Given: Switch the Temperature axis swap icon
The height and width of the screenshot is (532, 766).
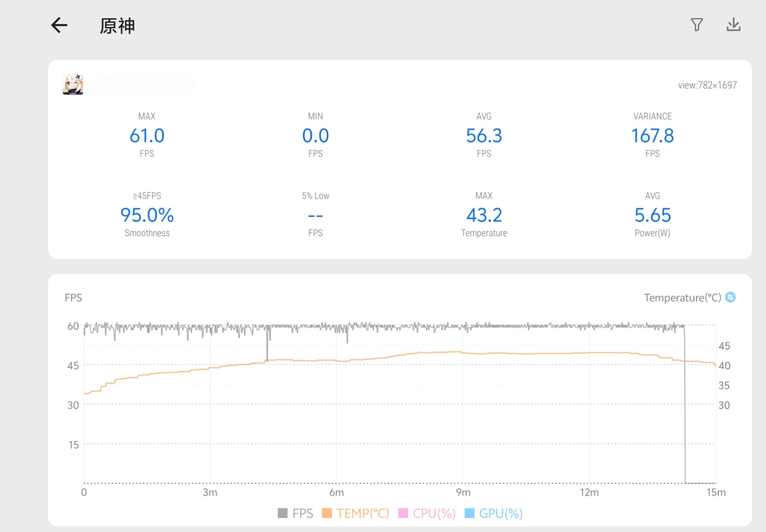Looking at the screenshot, I should click(730, 297).
